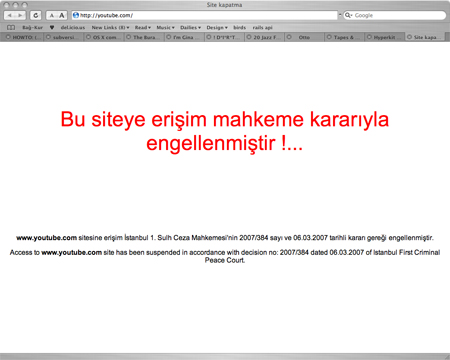Image resolution: width=450 pixels, height=360 pixels.
Task: Expand the New Links (8) bookmark folder
Action: 110,28
